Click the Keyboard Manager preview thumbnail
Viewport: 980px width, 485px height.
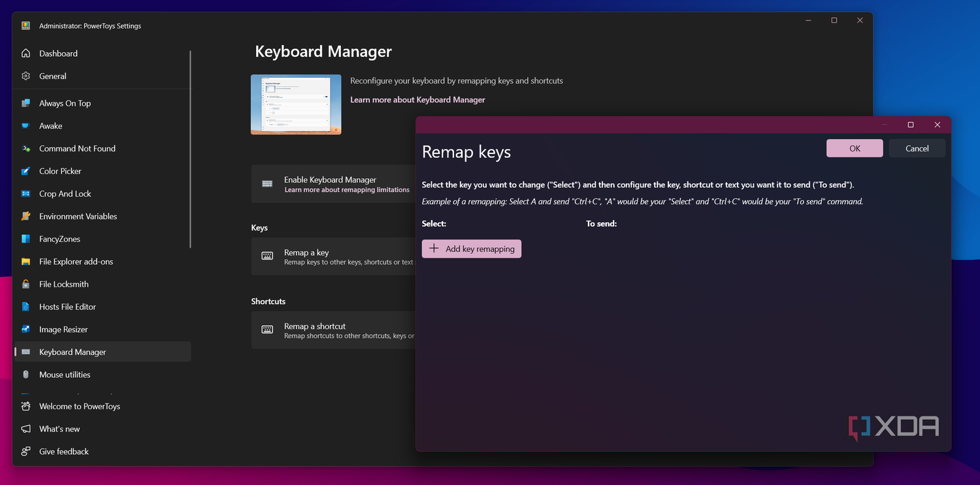coord(296,104)
